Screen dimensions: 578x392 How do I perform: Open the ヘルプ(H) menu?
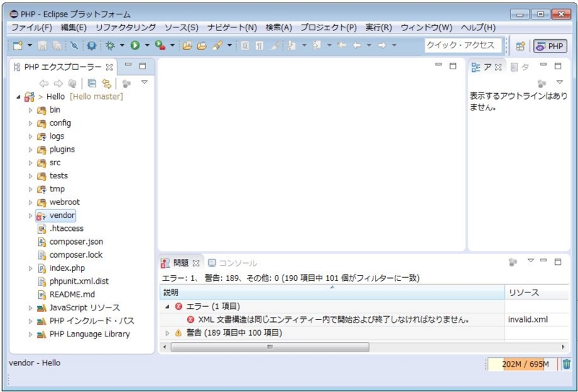click(478, 27)
